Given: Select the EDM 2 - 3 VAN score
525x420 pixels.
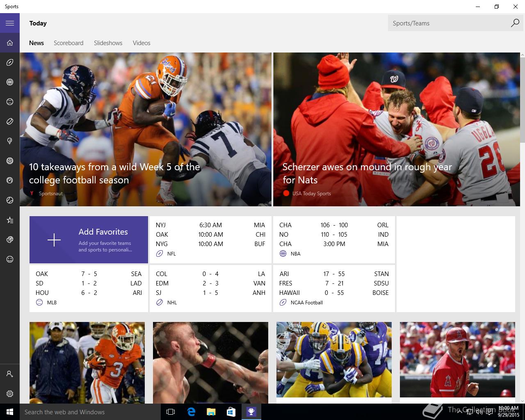Looking at the screenshot, I should coord(210,283).
